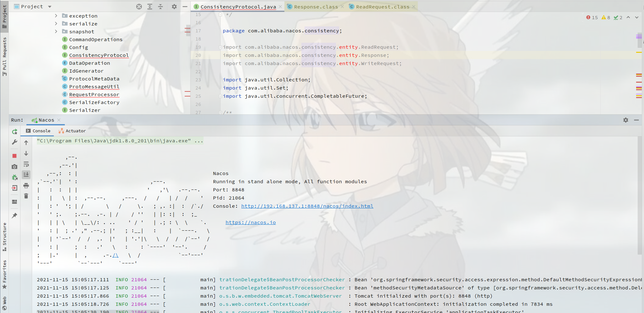Click the up stack trace arrow
The width and height of the screenshot is (644, 313).
26,143
